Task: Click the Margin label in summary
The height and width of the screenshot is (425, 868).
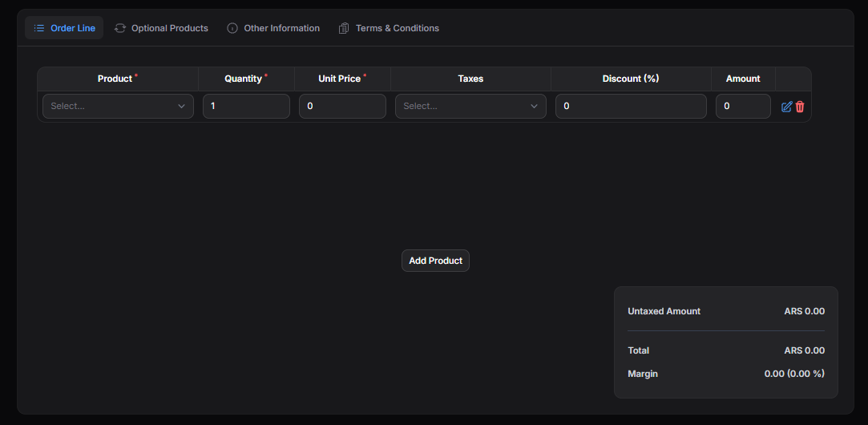Action: coord(643,374)
